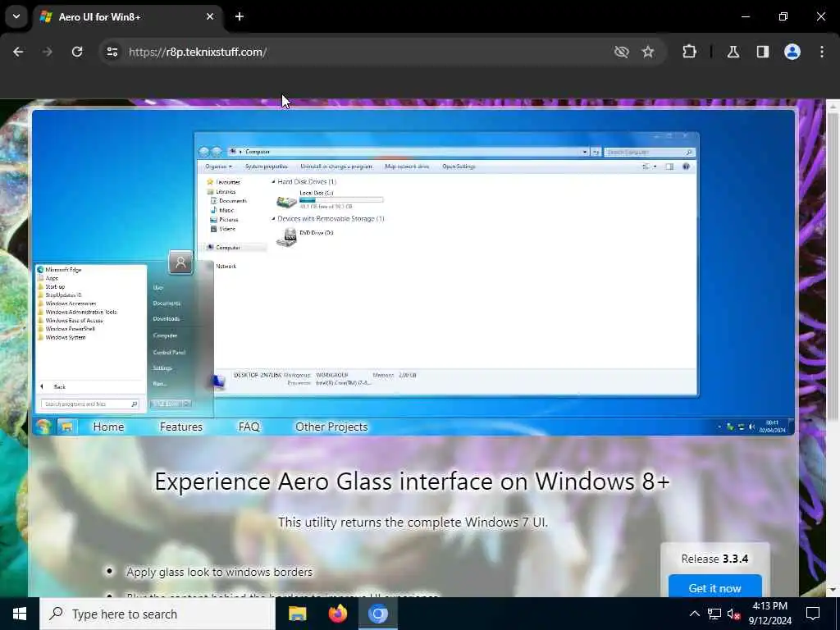840x630 pixels.
Task: Click the scrollbar down arrow
Action: point(833,590)
